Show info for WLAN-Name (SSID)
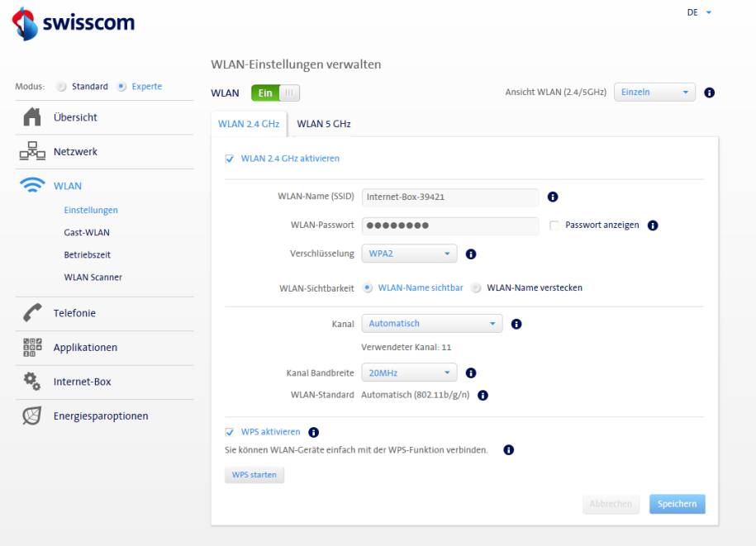This screenshot has width=756, height=546. coord(553,197)
